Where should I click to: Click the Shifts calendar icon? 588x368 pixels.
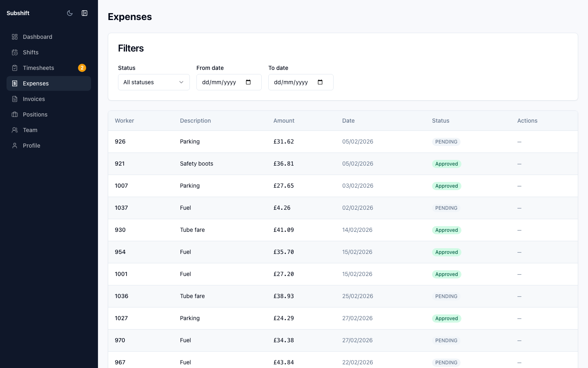pyautogui.click(x=15, y=52)
